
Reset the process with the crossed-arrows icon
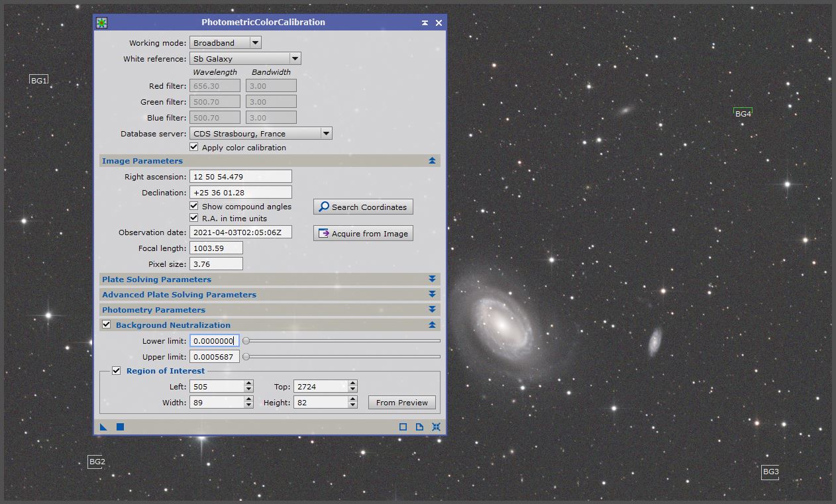tap(436, 427)
